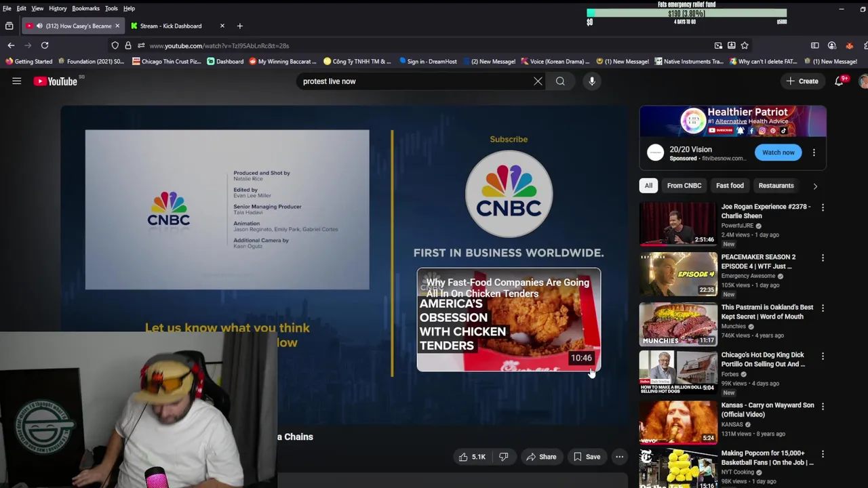Switch to Stream - Kick Dashboard tab

[178, 26]
